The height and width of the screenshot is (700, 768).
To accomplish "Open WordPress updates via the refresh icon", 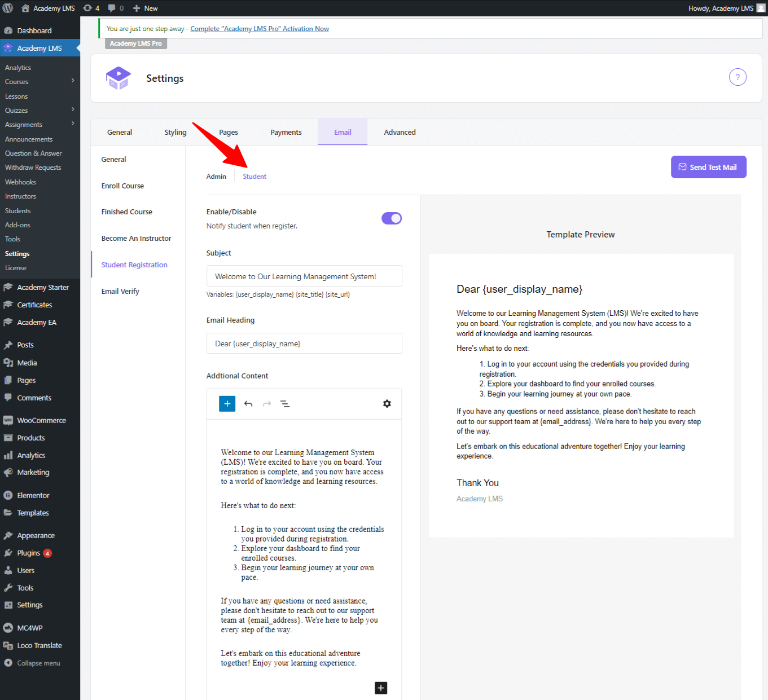I will point(87,8).
